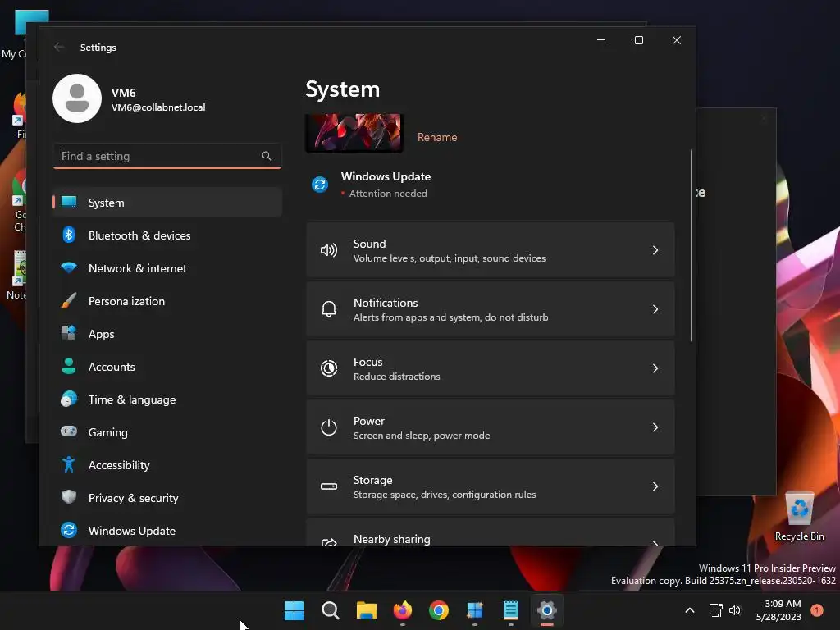Click the Power icon in the list

point(329,427)
